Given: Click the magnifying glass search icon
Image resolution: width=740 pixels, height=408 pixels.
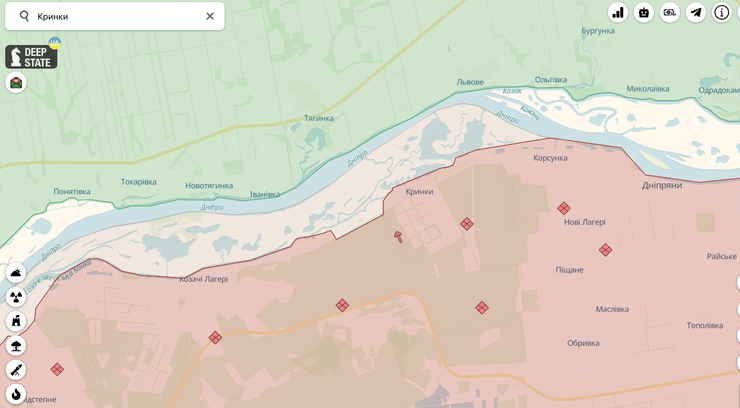Looking at the screenshot, I should click(25, 16).
